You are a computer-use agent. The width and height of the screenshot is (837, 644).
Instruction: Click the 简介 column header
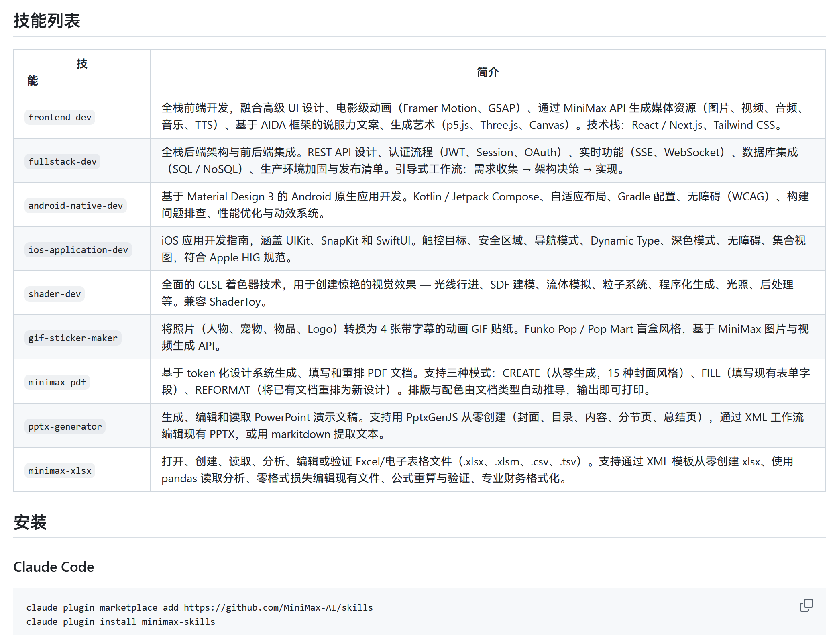[487, 72]
